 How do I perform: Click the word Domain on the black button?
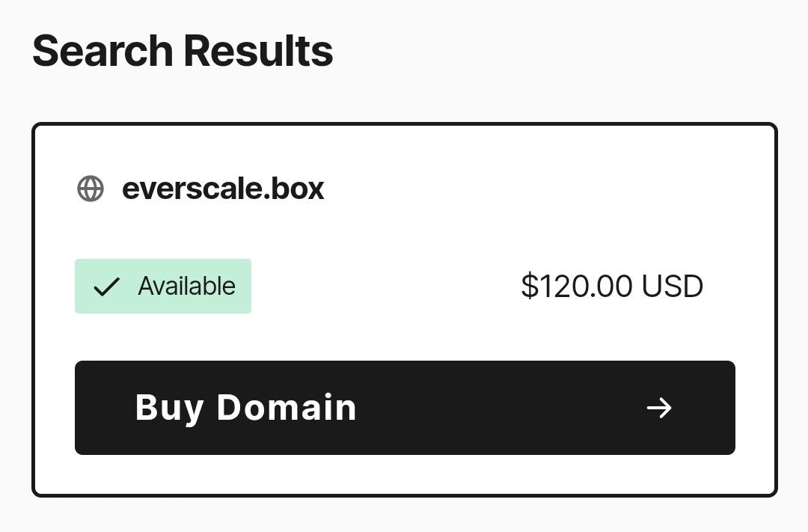[x=287, y=408]
